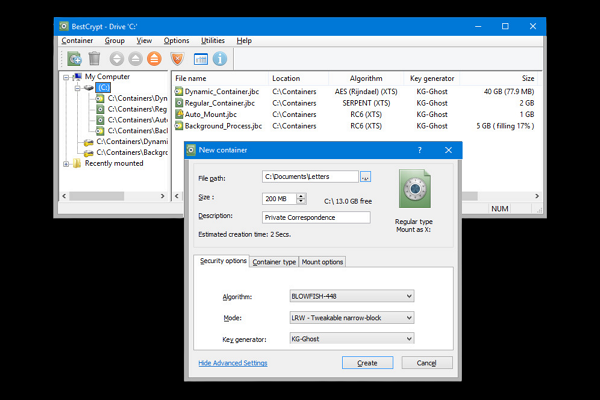This screenshot has width=600, height=400.
Task: Click the orange shield toolbar icon
Action: tap(177, 59)
